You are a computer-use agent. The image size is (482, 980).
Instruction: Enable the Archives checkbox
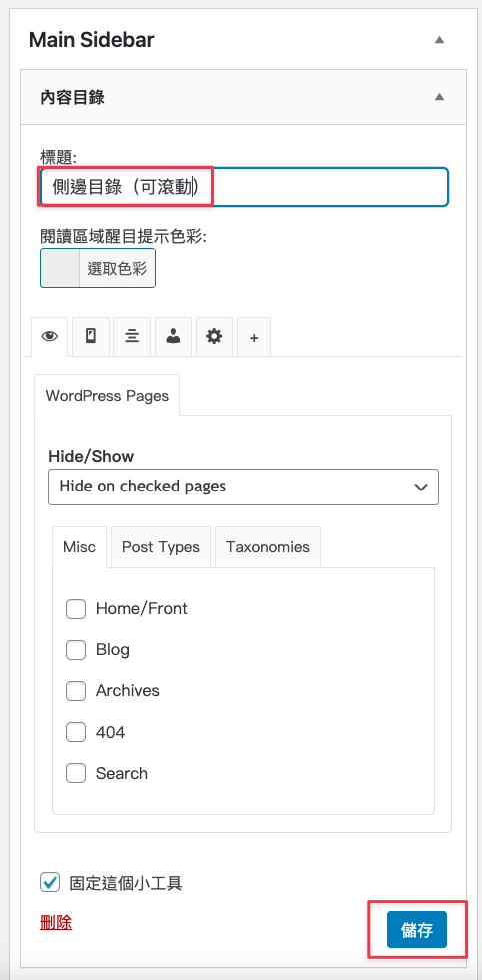[x=76, y=691]
